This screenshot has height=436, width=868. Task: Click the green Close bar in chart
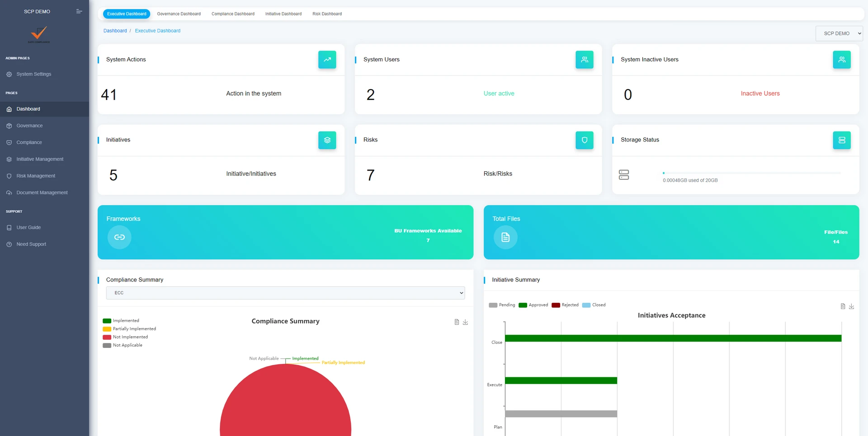point(673,338)
